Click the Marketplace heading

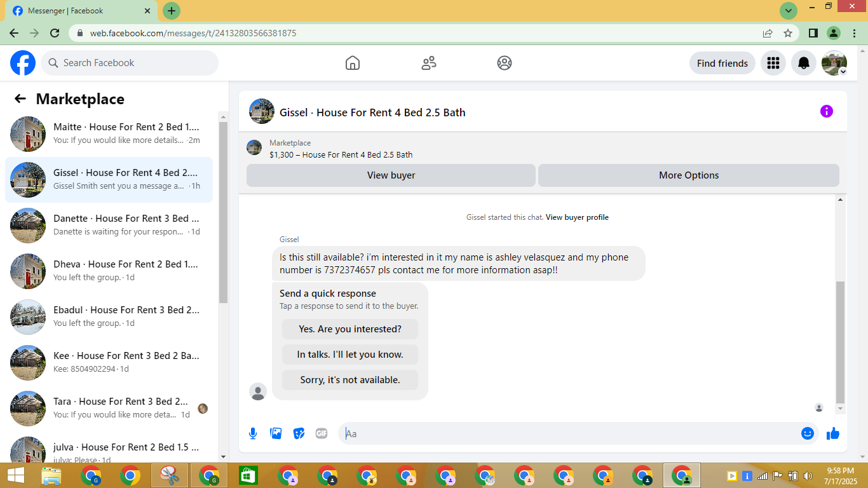(x=80, y=99)
